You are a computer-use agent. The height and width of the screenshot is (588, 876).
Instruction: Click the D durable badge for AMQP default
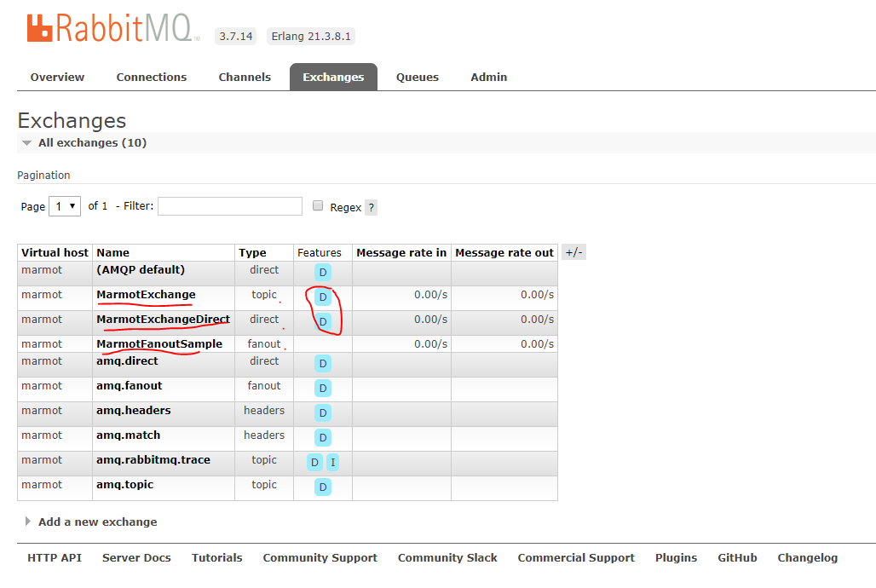322,272
